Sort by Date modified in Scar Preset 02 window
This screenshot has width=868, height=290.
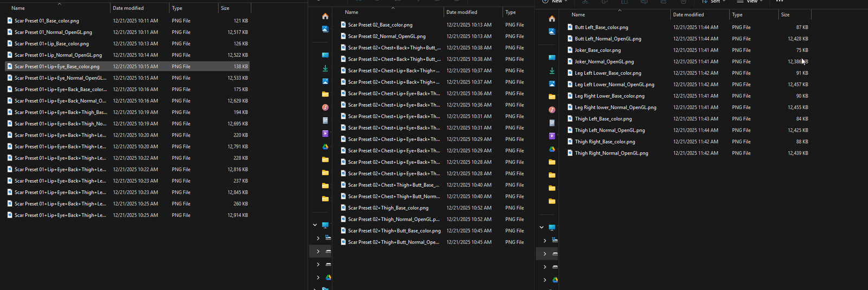(x=462, y=12)
